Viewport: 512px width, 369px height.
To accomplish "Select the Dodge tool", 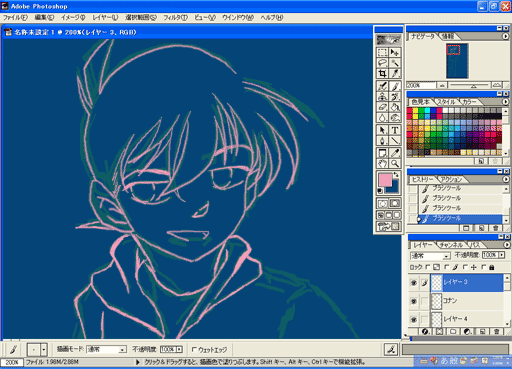I will click(x=395, y=117).
